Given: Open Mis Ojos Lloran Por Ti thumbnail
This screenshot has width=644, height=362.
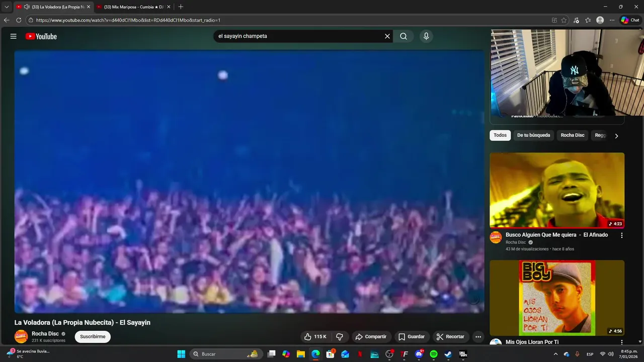Looking at the screenshot, I should (557, 298).
